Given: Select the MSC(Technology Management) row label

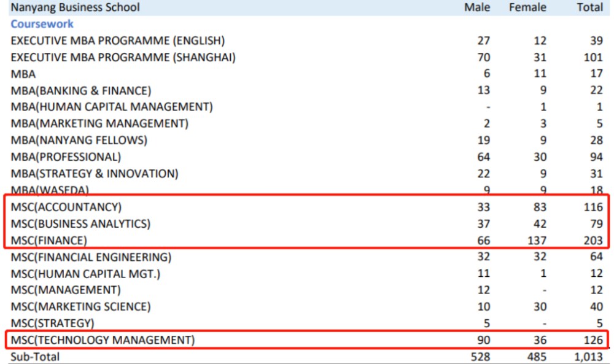Looking at the screenshot, I should [x=103, y=339].
